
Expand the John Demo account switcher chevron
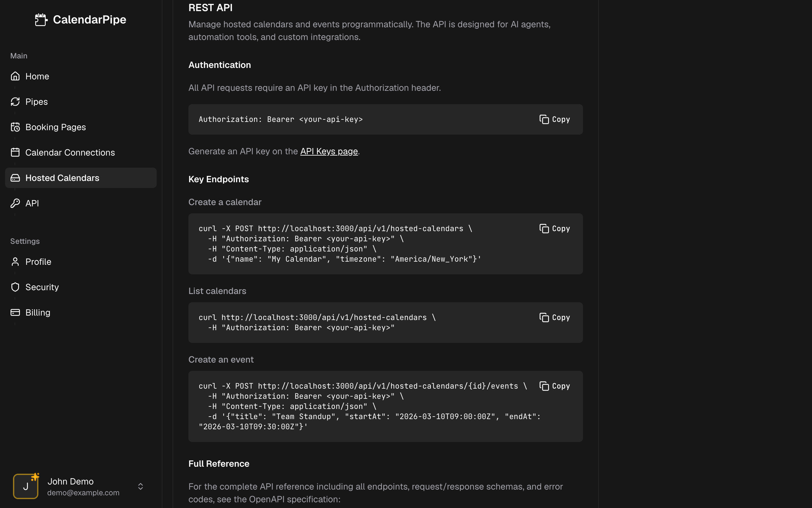pyautogui.click(x=141, y=486)
